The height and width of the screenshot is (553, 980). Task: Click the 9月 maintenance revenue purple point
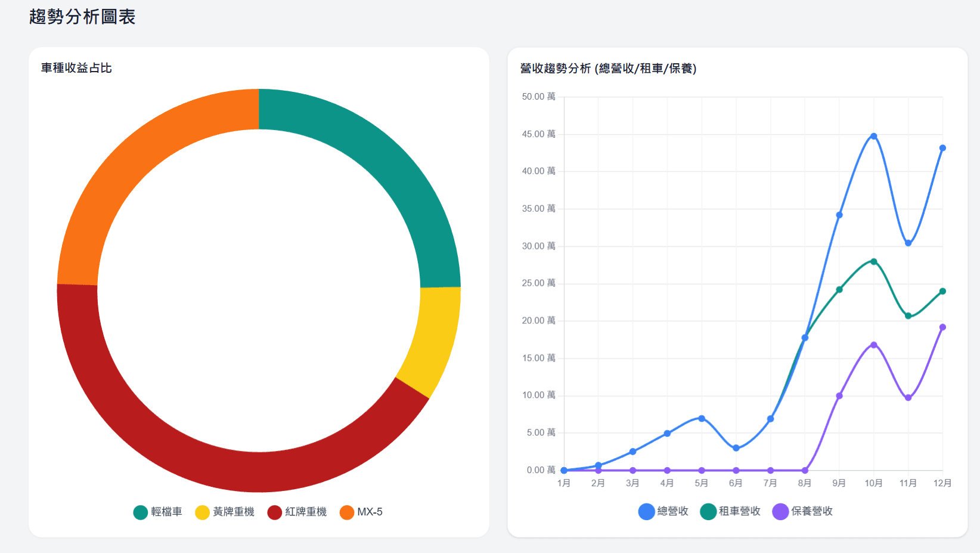(x=839, y=396)
